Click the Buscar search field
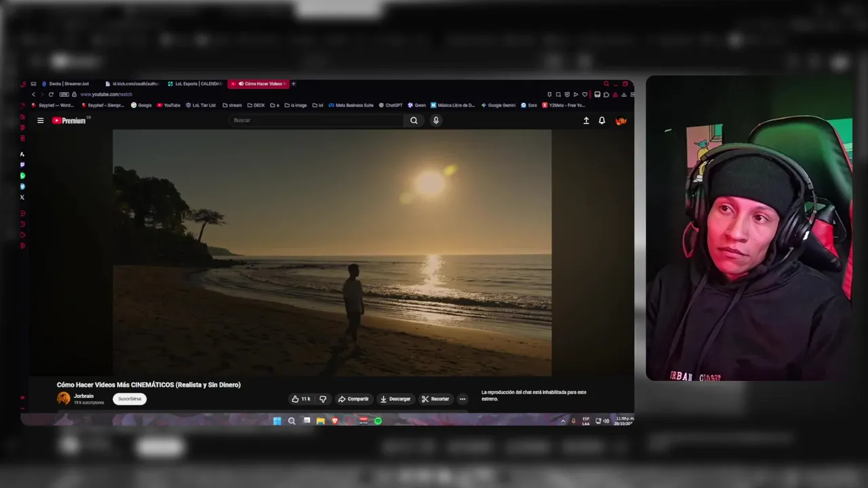868x488 pixels. coord(317,121)
